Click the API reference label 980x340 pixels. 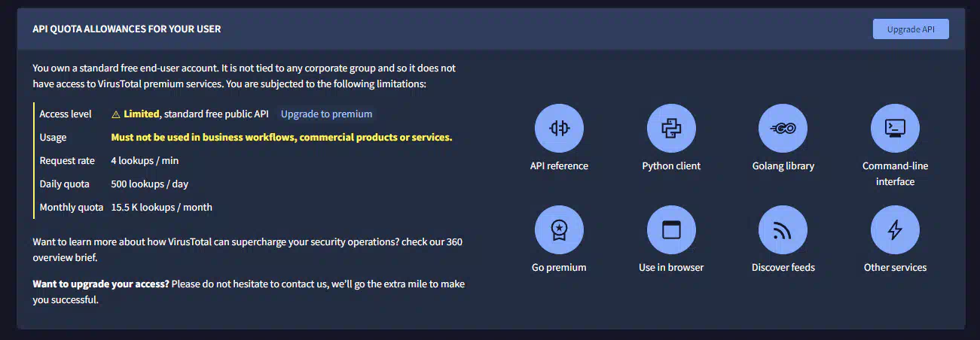point(559,165)
